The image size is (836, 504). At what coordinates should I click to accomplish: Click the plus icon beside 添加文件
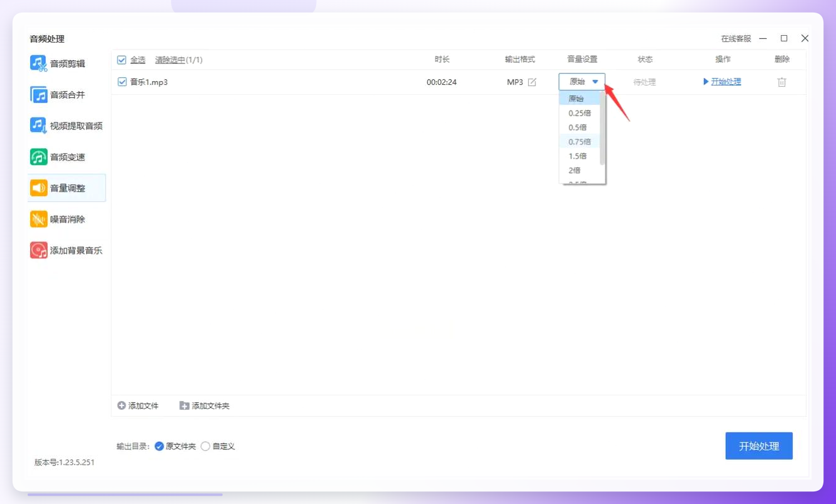(x=122, y=406)
